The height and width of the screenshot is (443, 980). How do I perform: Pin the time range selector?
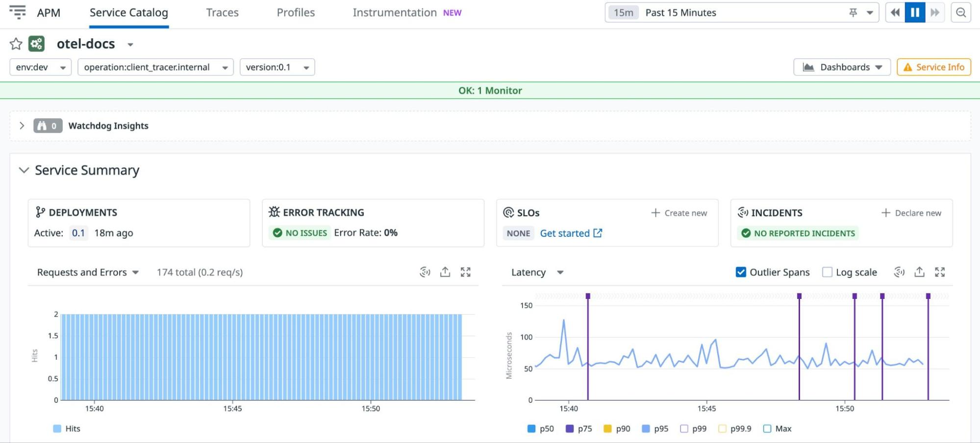(853, 13)
